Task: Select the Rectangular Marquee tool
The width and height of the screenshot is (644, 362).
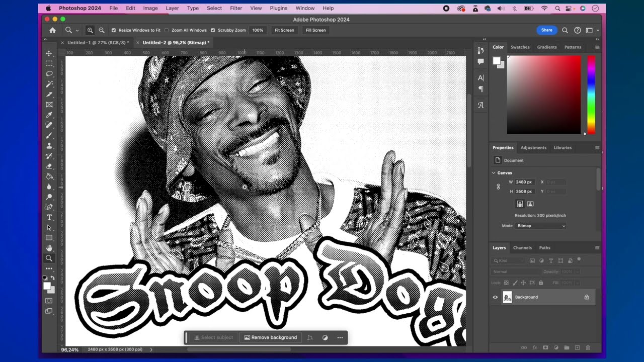Action: coord(49,64)
